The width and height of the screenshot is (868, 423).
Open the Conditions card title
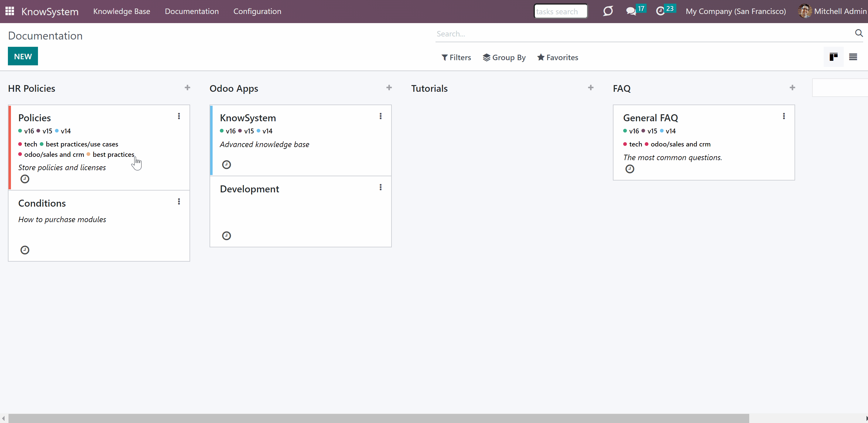42,203
